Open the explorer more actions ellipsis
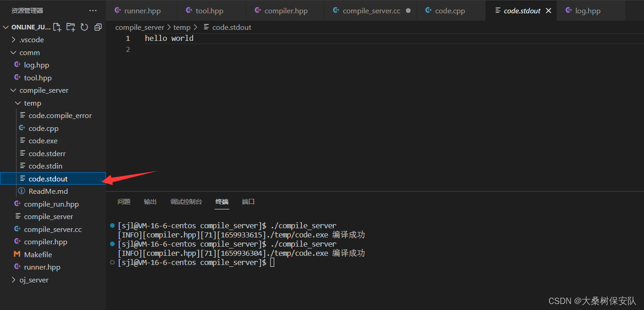644x310 pixels. 93,11
